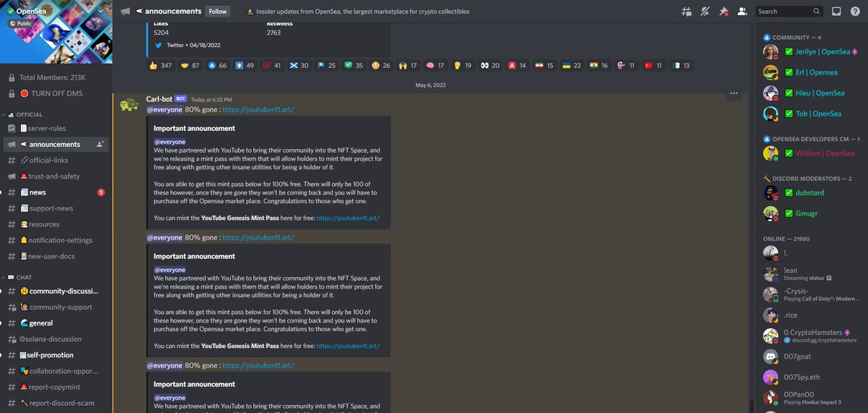The height and width of the screenshot is (413, 868).
Task: Toggle the light bulb reaction with 19
Action: 463,66
